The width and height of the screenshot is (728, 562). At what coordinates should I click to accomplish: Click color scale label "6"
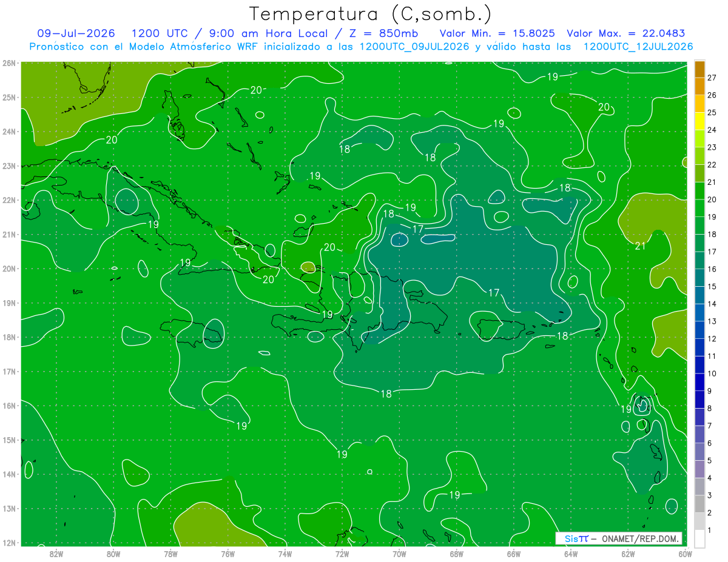(710, 443)
